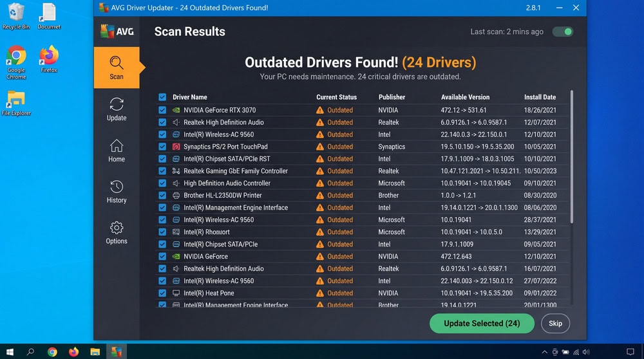Screen dimensions: 644x359
Task: Click the Skip button
Action: point(555,324)
